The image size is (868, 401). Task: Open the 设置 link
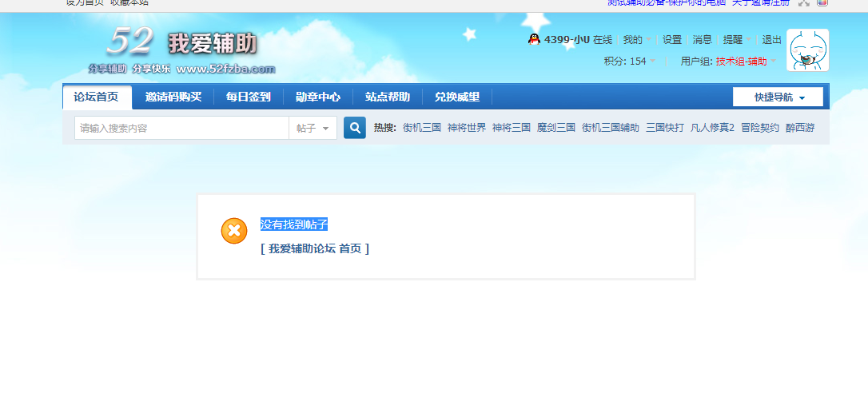tap(672, 40)
